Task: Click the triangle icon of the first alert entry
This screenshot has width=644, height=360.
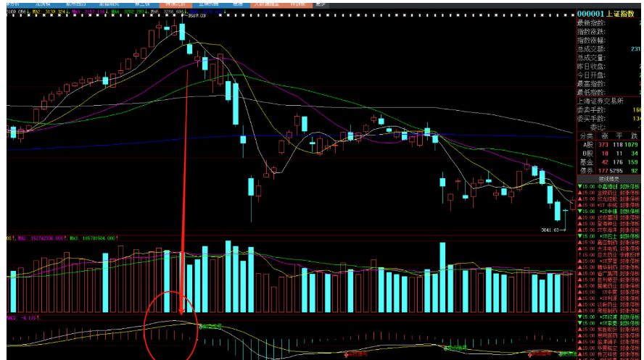Action: click(x=579, y=185)
